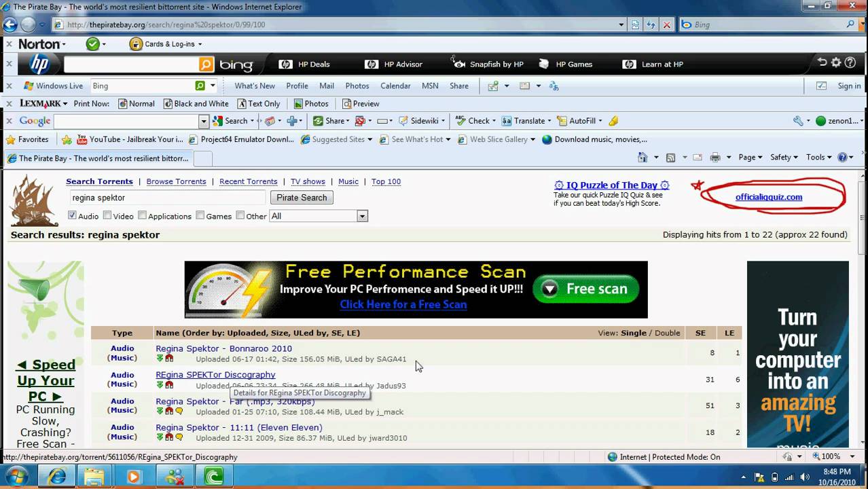Click the Bing search magnifier icon
Viewport: 868px width, 489px height.
851,24
